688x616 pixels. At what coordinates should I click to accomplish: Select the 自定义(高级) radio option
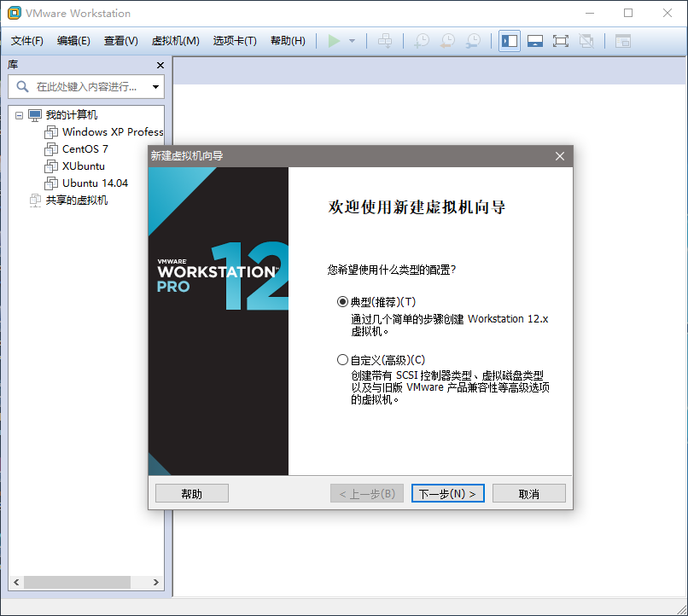[342, 360]
